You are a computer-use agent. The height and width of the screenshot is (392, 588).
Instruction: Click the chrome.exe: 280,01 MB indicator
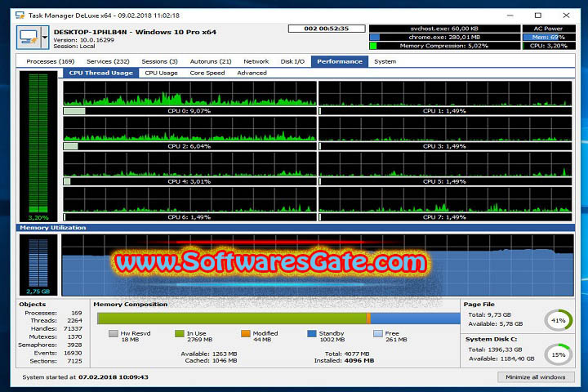click(445, 37)
